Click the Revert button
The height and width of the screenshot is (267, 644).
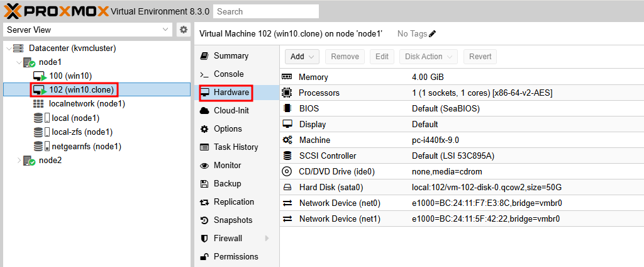pos(480,57)
